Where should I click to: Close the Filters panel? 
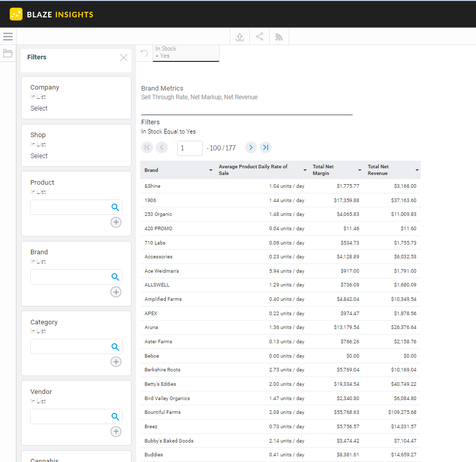click(x=123, y=58)
